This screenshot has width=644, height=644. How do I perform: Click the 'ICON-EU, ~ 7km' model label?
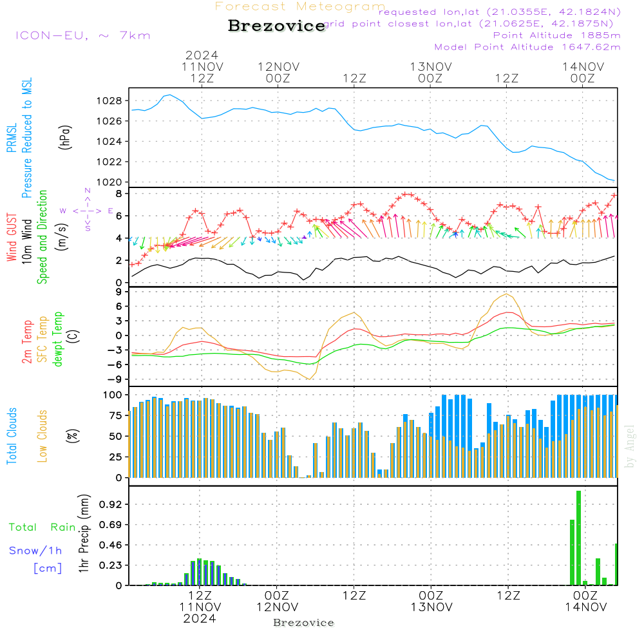83,35
